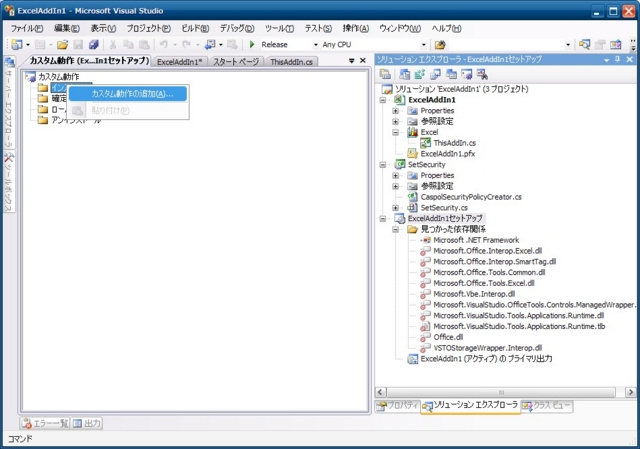Open the Release configuration dropdown
The height and width of the screenshot is (449, 640).
[x=316, y=44]
